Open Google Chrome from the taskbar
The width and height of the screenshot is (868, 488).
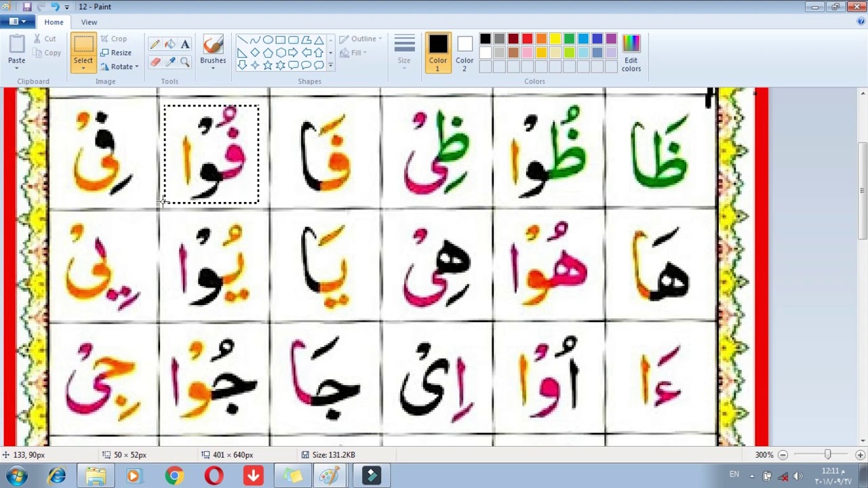pos(174,476)
